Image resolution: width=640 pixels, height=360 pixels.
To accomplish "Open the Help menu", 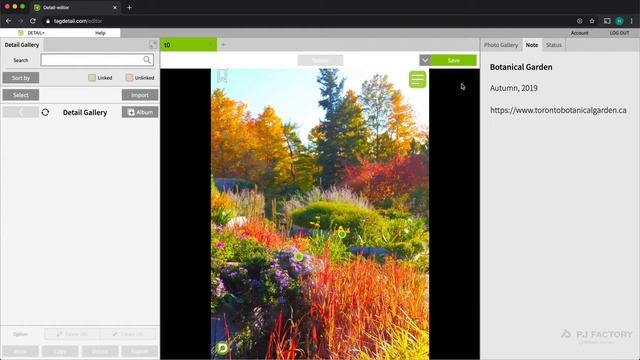I will 100,33.
